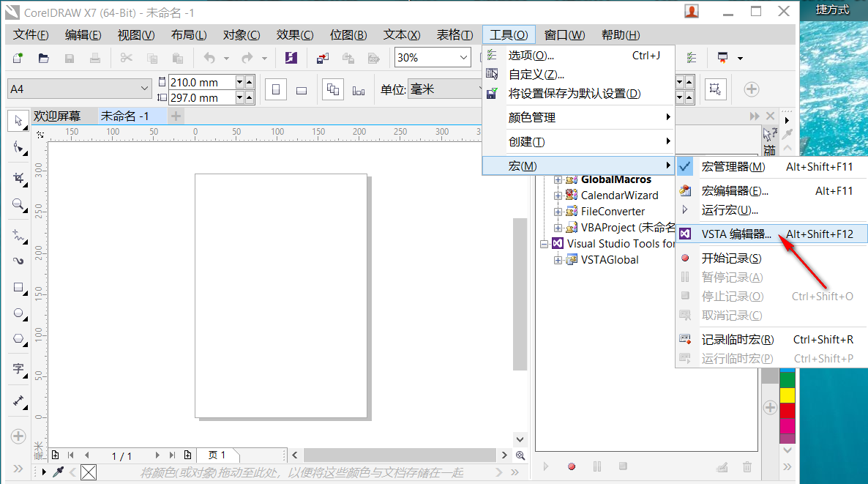Click the no-color X swatch
The height and width of the screenshot is (484, 868).
(x=89, y=472)
